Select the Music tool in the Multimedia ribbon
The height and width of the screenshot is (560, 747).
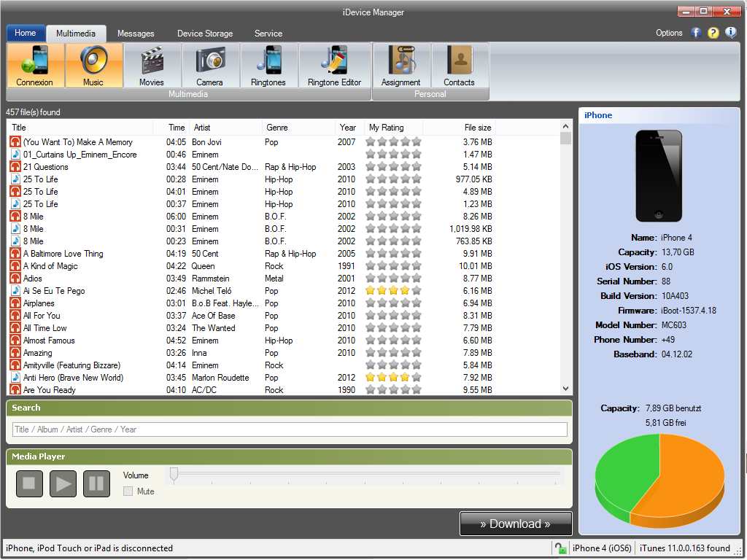pyautogui.click(x=93, y=65)
